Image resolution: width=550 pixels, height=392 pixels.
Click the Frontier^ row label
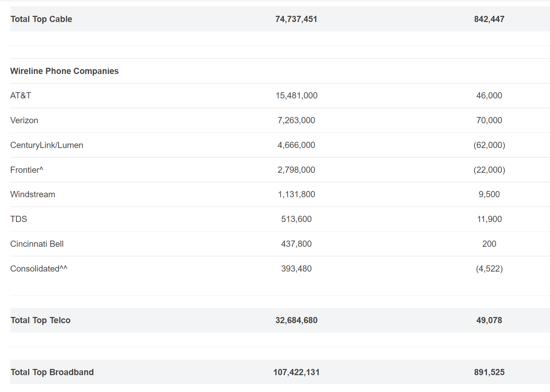click(27, 170)
